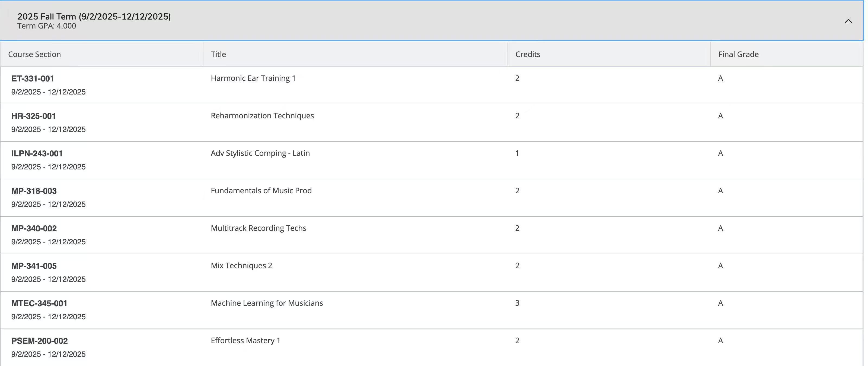Open course section MTEC-345-001
The image size is (868, 366).
(x=39, y=303)
